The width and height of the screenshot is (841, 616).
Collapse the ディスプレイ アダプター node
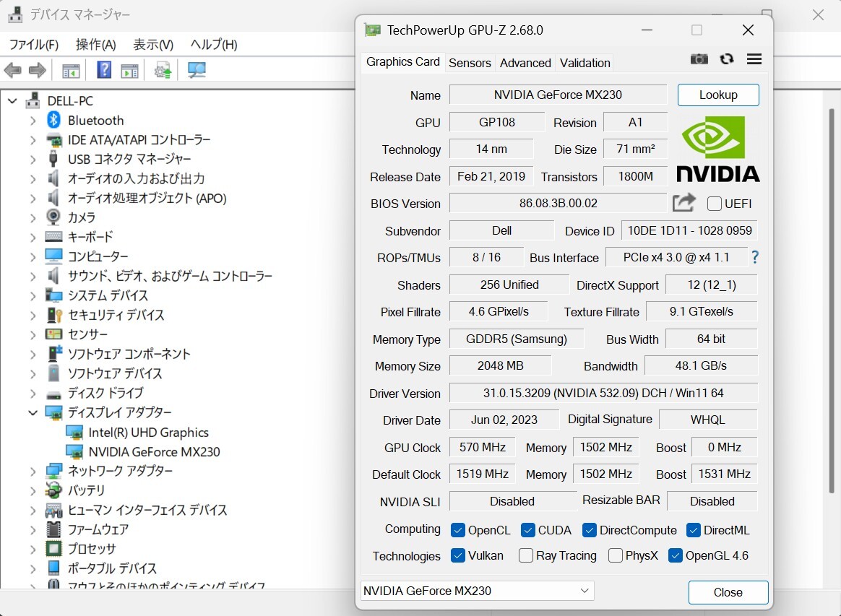tap(33, 412)
